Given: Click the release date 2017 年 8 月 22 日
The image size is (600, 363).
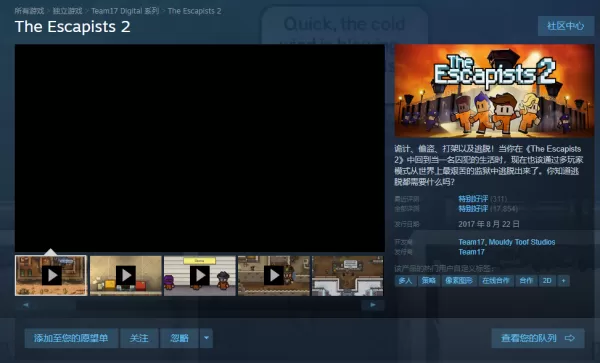Looking at the screenshot, I should pos(489,224).
